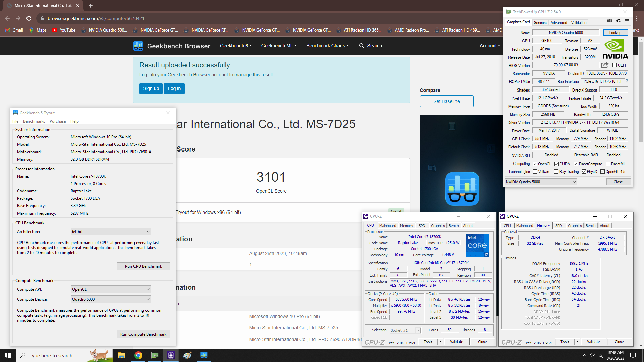Viewport: 644px width, 362px height.
Task: Click the Geekbench taskbar icon
Action: coord(204,355)
